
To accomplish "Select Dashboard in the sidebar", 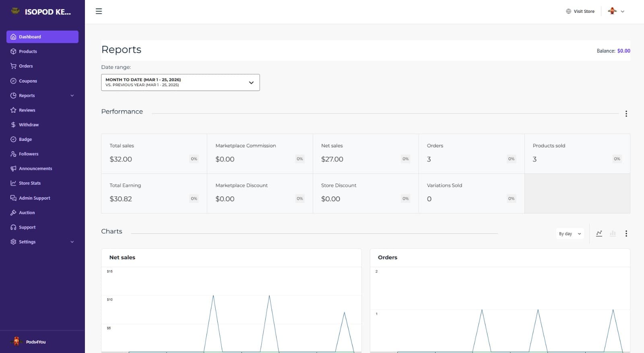I will tap(42, 37).
